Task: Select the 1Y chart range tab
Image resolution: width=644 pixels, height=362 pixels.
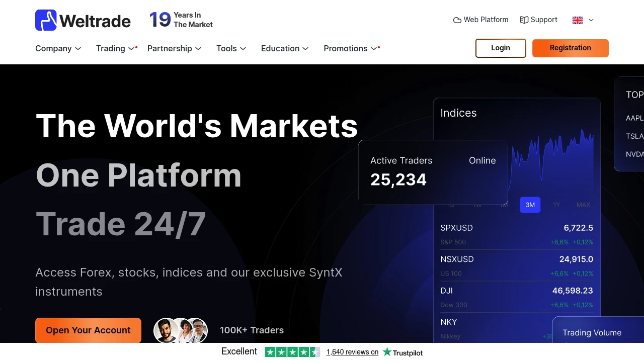Action: [x=556, y=205]
